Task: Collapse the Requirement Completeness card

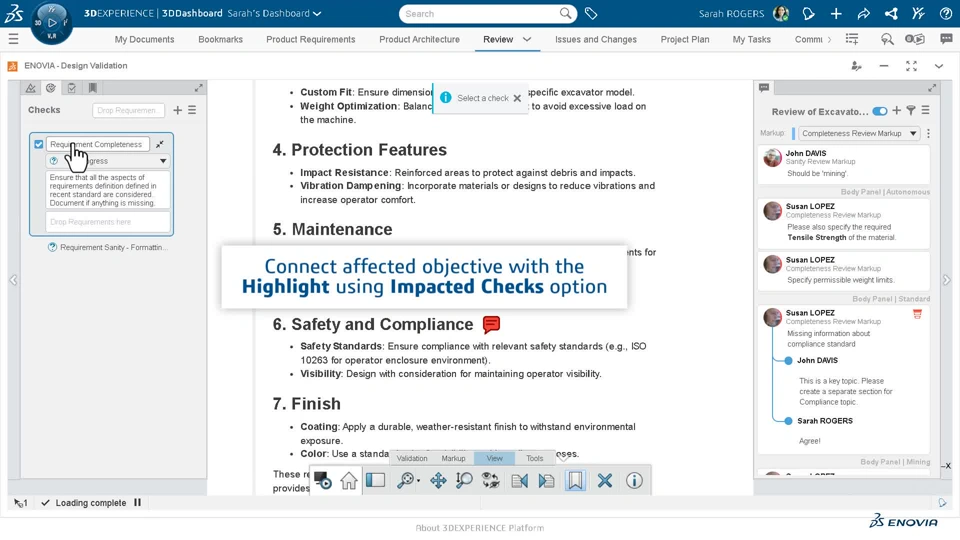Action: pyautogui.click(x=160, y=144)
